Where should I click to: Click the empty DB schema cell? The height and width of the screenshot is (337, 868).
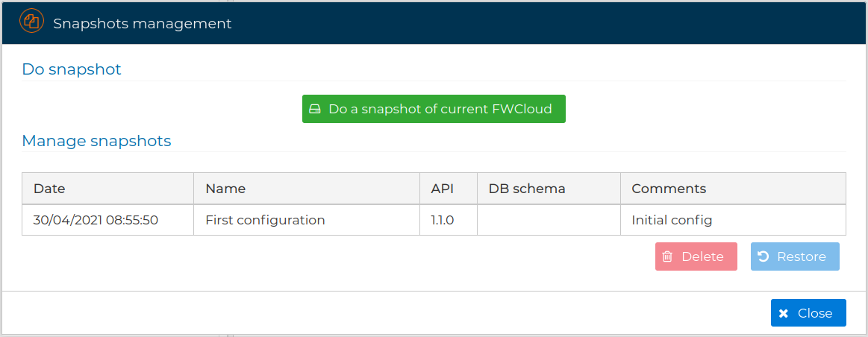pyautogui.click(x=549, y=220)
